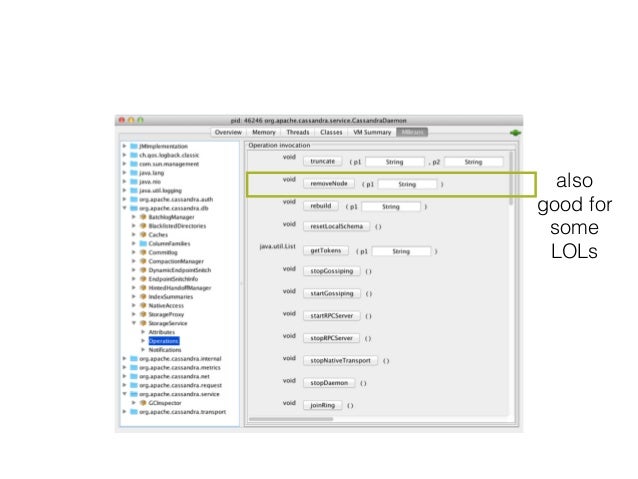
Task: Expand org.apache.cassandra.auth node
Action: [x=125, y=199]
